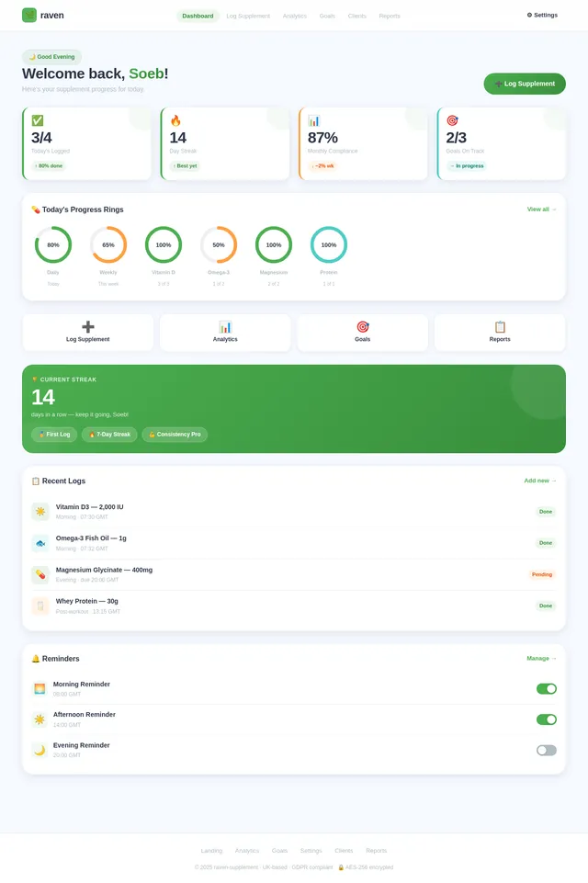
Task: Click the trophy icon beside Current Streak
Action: 34,379
